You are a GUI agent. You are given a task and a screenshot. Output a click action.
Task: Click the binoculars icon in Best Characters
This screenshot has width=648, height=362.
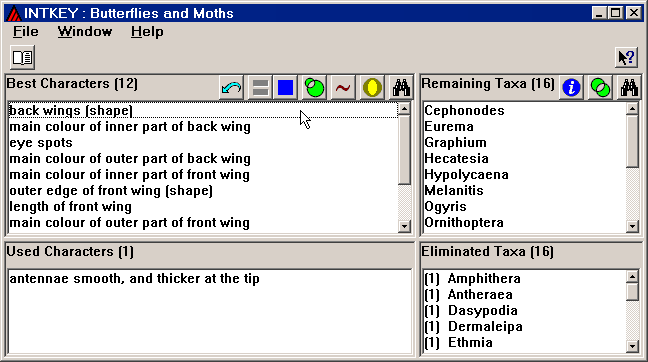(401, 88)
